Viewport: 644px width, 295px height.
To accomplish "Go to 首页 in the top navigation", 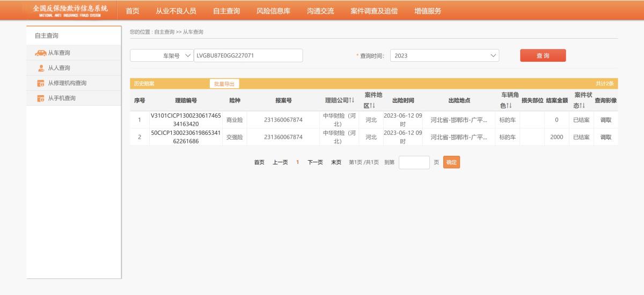I will point(132,11).
